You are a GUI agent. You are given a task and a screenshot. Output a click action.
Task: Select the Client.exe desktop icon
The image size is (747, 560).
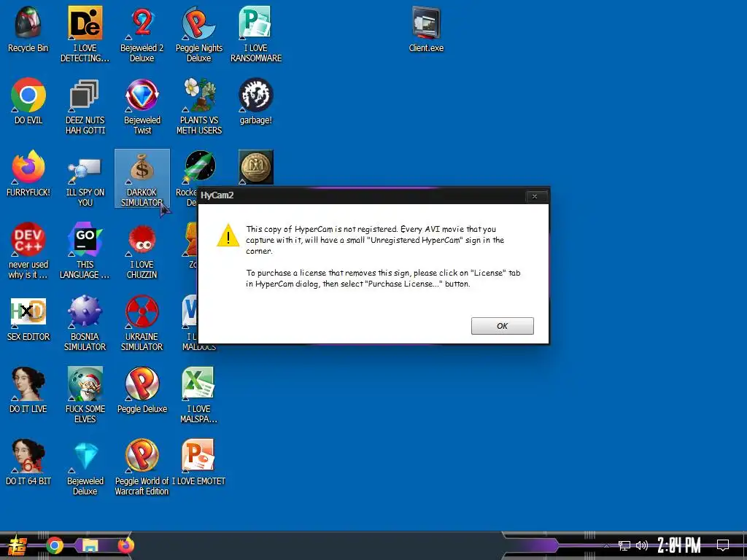(426, 28)
